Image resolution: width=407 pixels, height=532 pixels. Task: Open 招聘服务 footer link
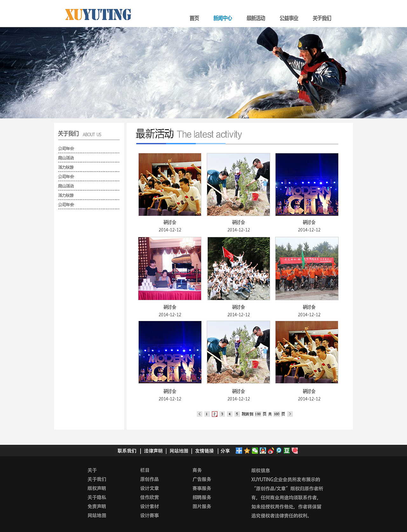[x=202, y=497]
